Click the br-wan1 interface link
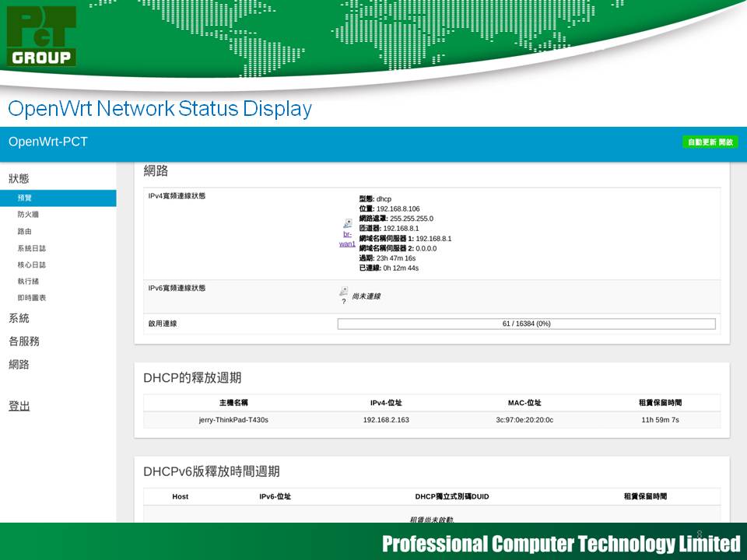This screenshot has height=560, width=747. (x=347, y=239)
